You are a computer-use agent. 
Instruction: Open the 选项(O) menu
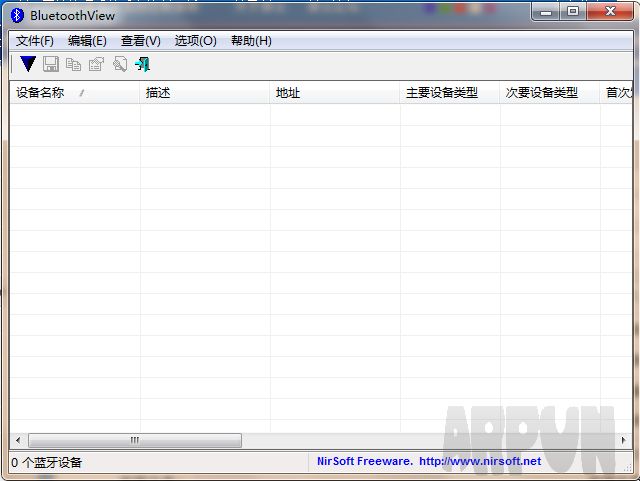(x=196, y=41)
